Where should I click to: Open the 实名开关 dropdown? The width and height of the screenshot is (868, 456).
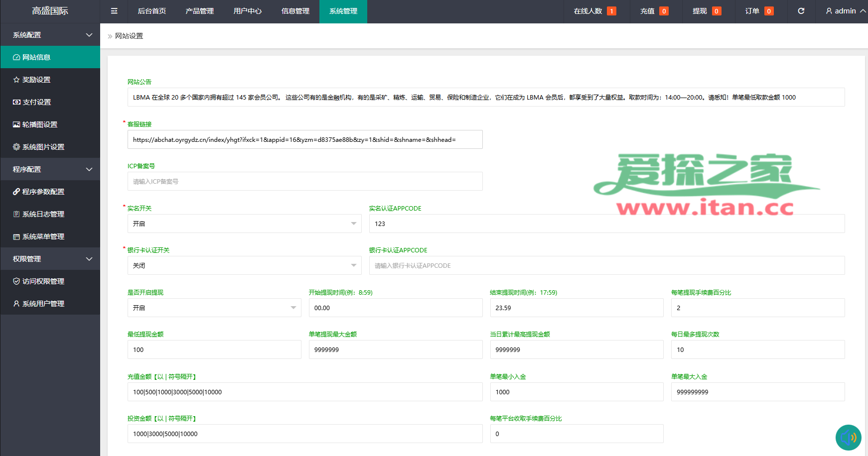click(244, 224)
